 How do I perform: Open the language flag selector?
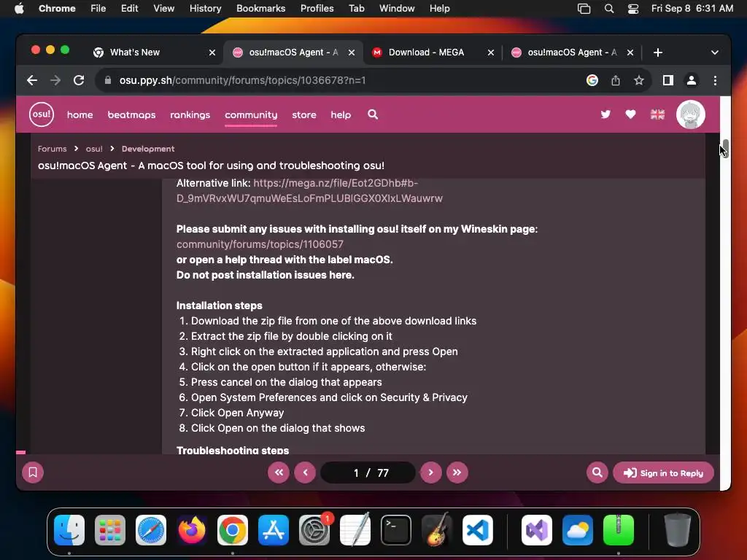click(657, 114)
